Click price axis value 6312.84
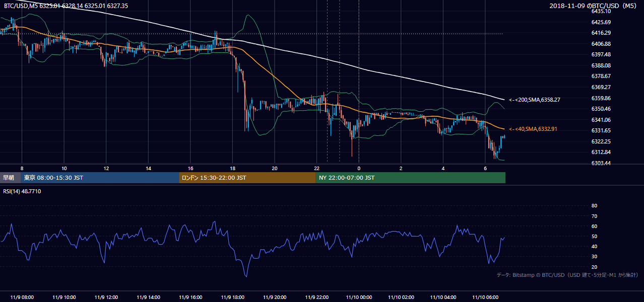 (601, 152)
